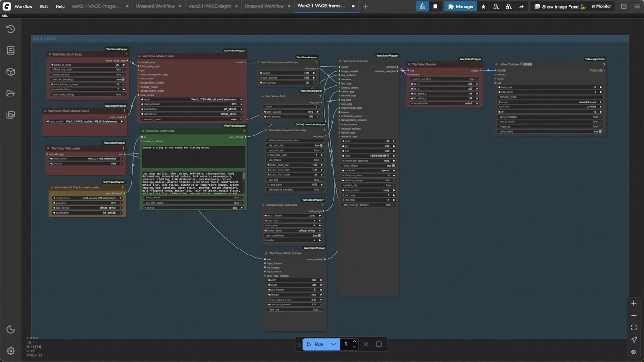
Task: Open the workflows folder icon in sidebar
Action: [x=11, y=94]
